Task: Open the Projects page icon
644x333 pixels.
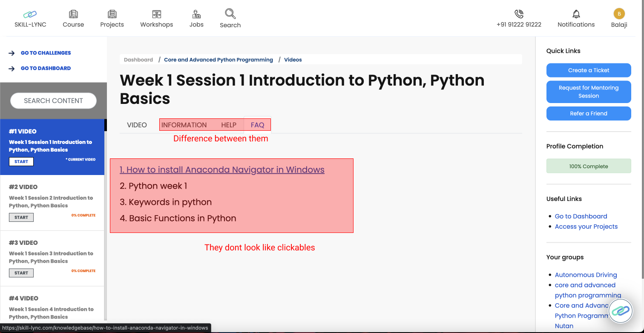Action: click(x=112, y=14)
